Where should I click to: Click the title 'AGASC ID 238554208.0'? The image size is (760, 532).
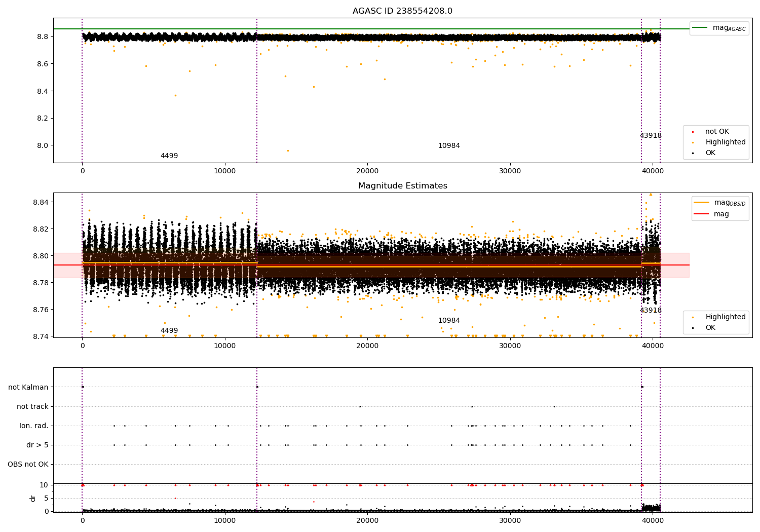point(402,11)
